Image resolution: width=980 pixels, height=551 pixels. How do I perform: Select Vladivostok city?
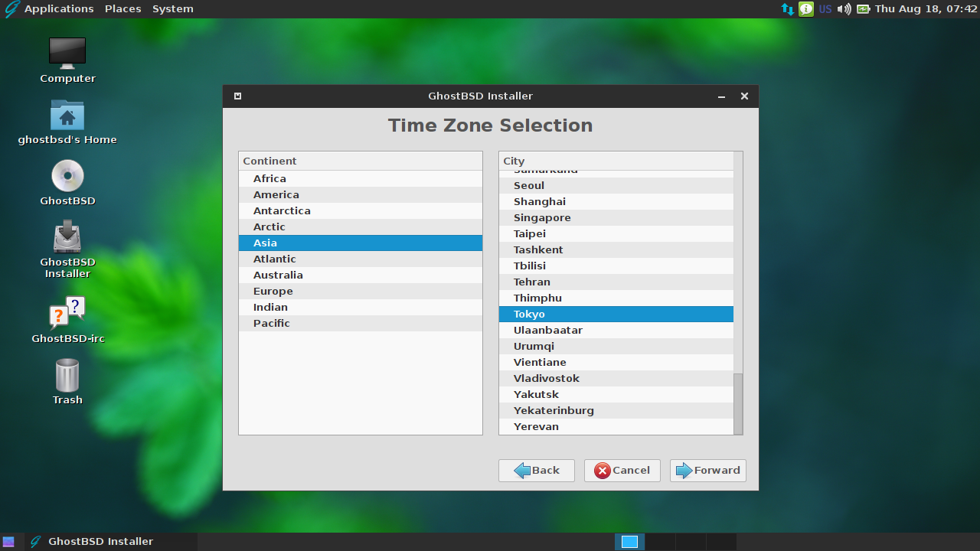(616, 378)
